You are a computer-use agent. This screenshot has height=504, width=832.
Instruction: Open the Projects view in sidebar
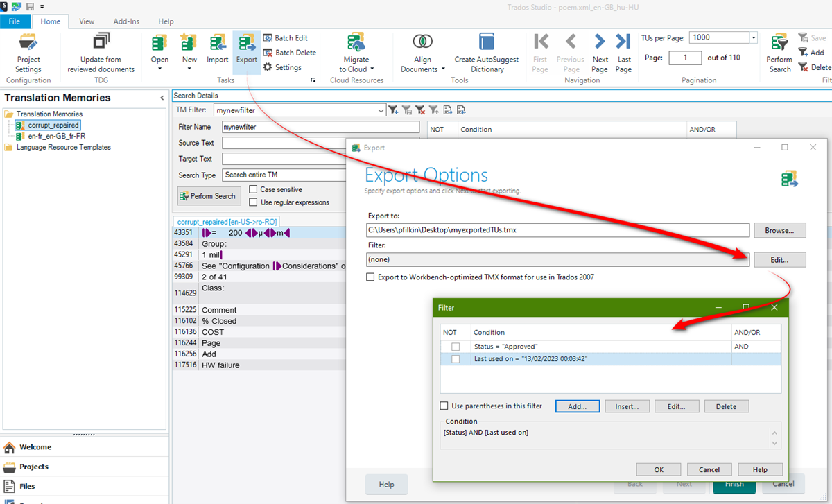click(84, 467)
